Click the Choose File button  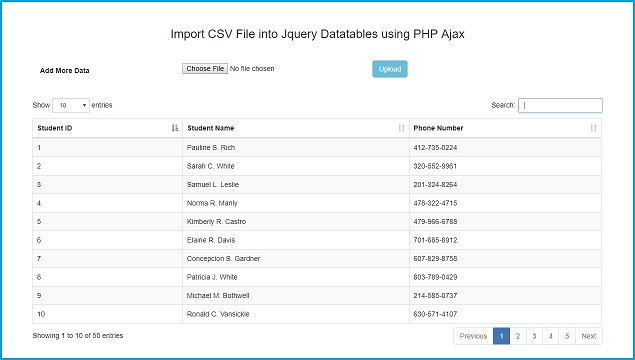[x=205, y=69]
